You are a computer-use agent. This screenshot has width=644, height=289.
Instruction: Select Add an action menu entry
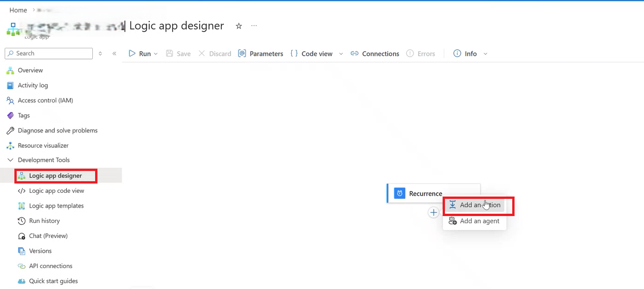pyautogui.click(x=475, y=205)
